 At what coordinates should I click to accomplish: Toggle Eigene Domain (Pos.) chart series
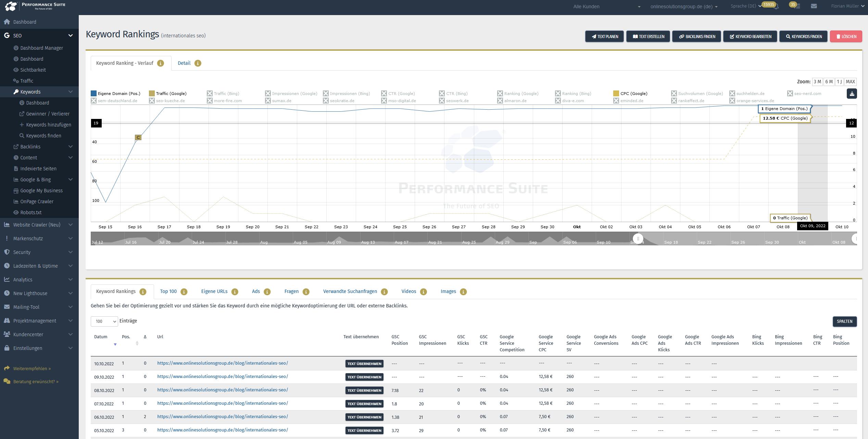[x=115, y=94]
